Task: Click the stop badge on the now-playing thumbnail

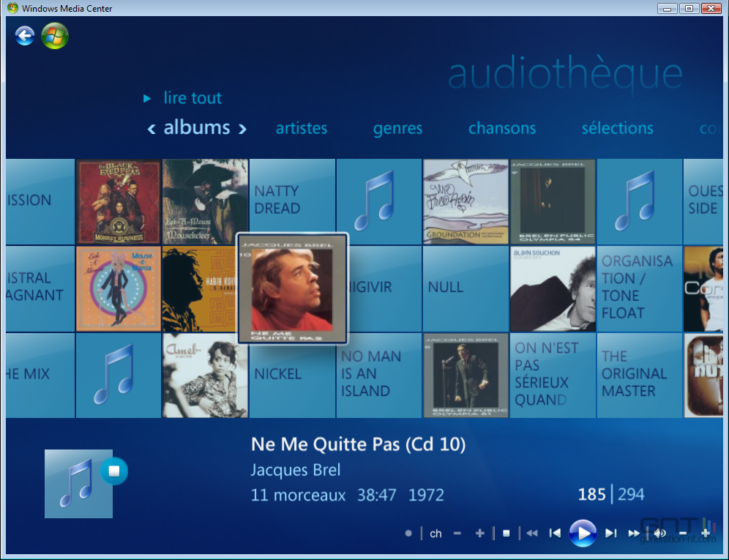Action: pyautogui.click(x=114, y=471)
